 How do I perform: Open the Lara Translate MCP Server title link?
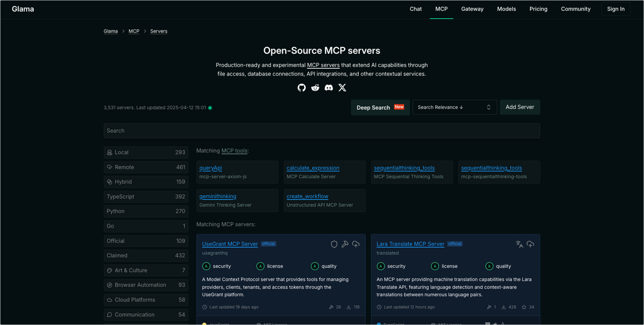(411, 244)
